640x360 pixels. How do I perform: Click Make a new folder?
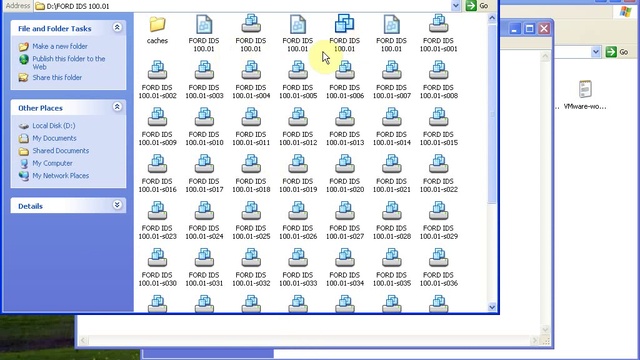click(60, 46)
